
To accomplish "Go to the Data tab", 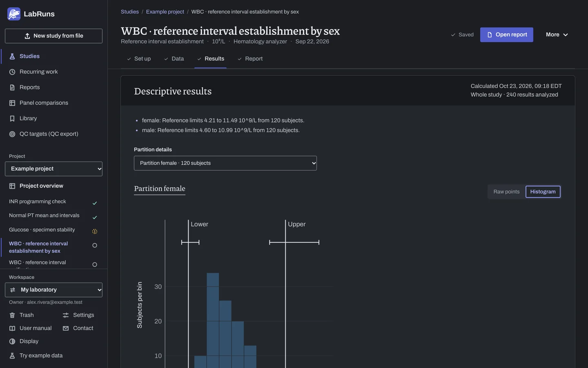I will (x=174, y=59).
